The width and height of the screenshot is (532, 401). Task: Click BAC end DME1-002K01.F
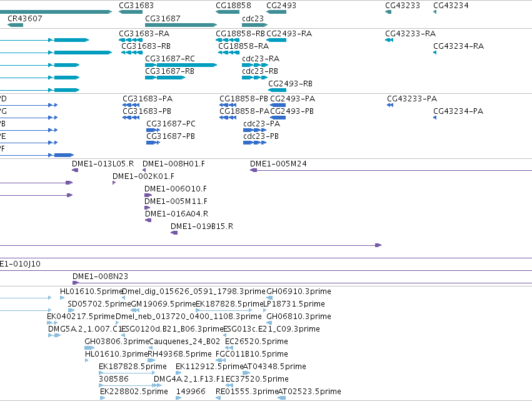click(114, 183)
